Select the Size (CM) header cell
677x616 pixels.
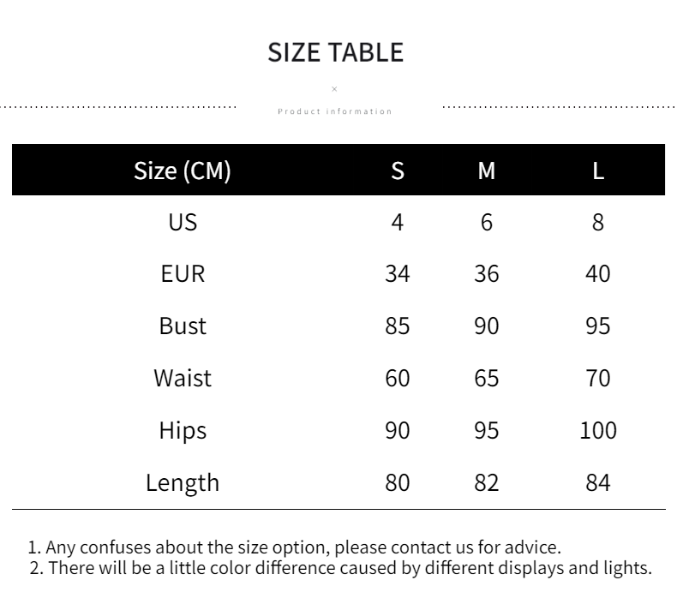(x=183, y=170)
